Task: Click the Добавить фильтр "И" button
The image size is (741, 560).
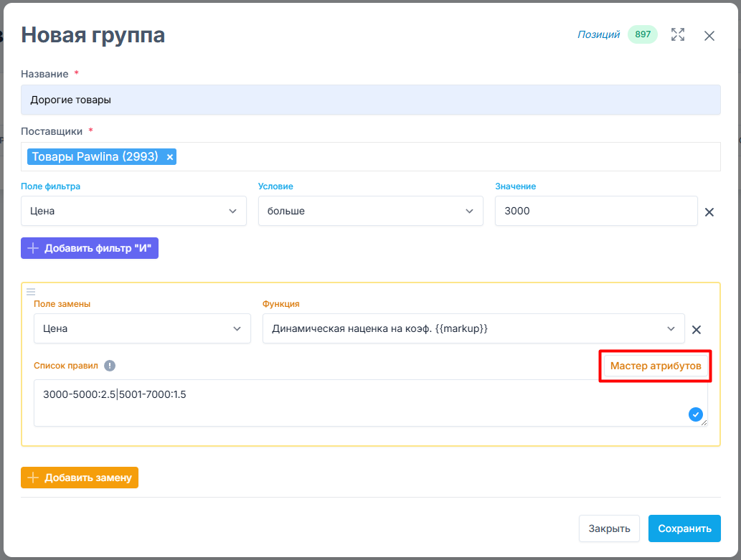Action: click(90, 249)
